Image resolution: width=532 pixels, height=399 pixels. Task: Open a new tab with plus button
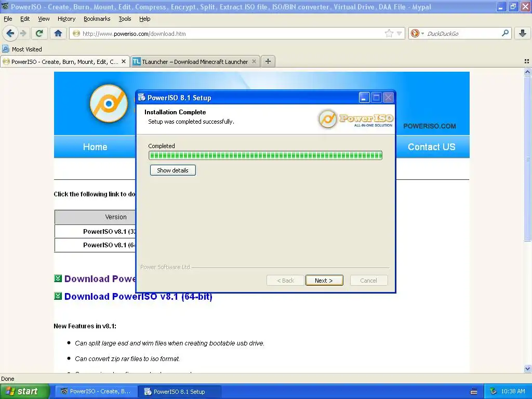pyautogui.click(x=268, y=61)
